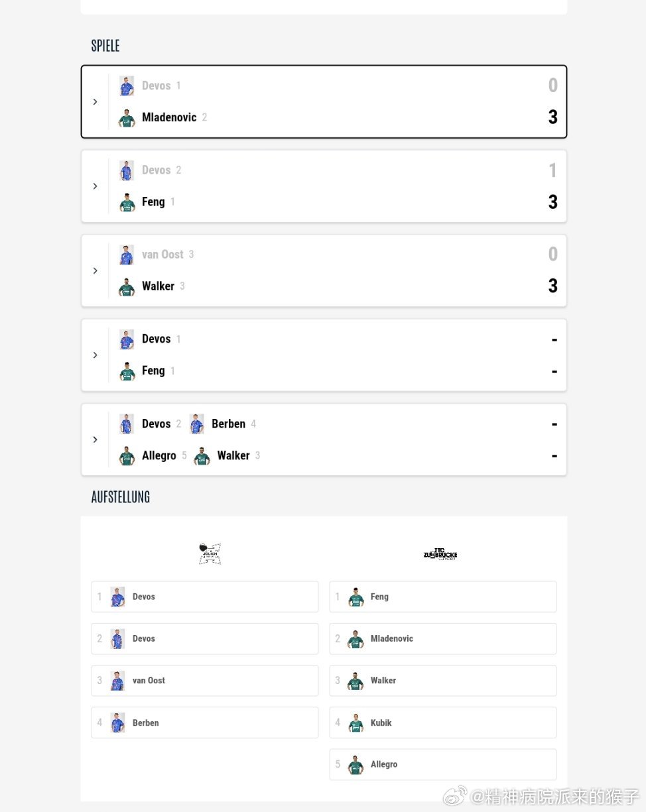The image size is (646, 812).
Task: Select lineup entry 5 Allegro
Action: [443, 764]
